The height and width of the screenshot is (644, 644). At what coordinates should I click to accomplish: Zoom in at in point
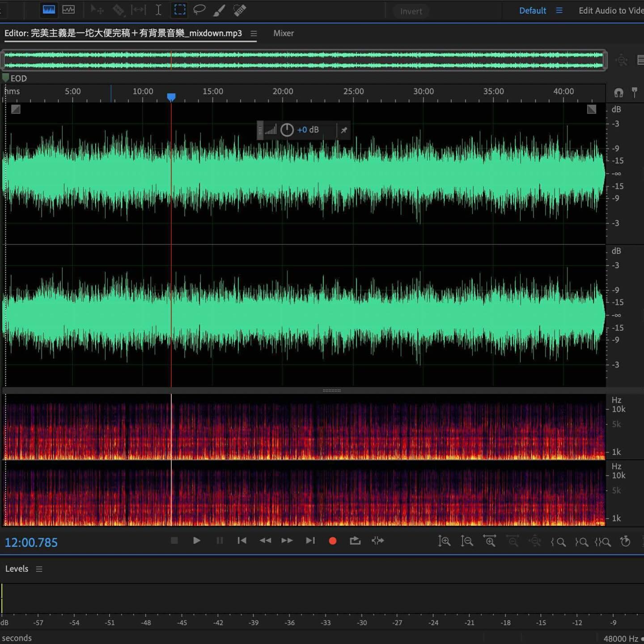[558, 542]
